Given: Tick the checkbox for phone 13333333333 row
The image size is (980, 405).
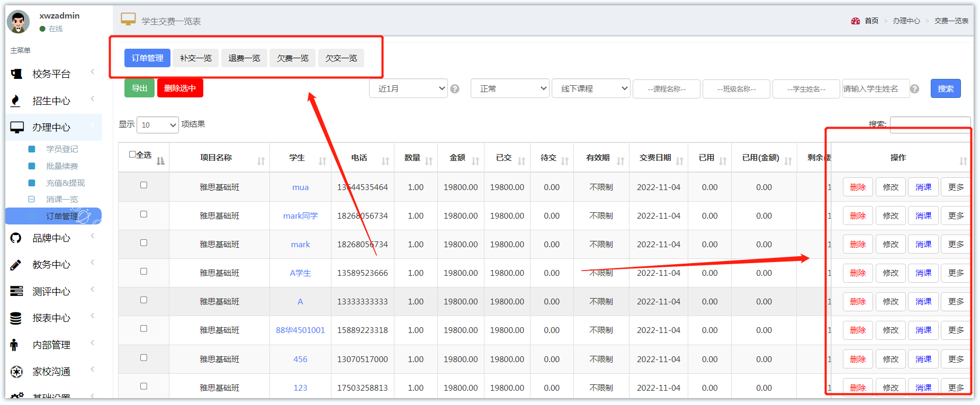Looking at the screenshot, I should [x=143, y=300].
